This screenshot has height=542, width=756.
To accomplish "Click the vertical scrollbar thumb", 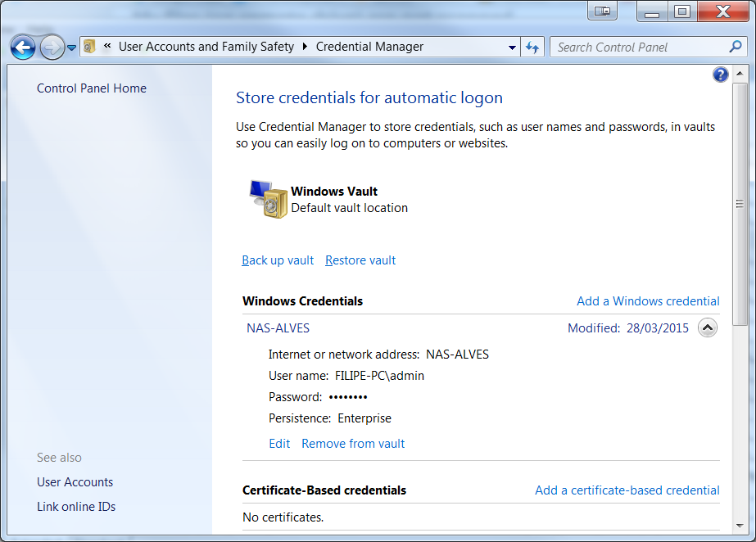I will tap(740, 204).
